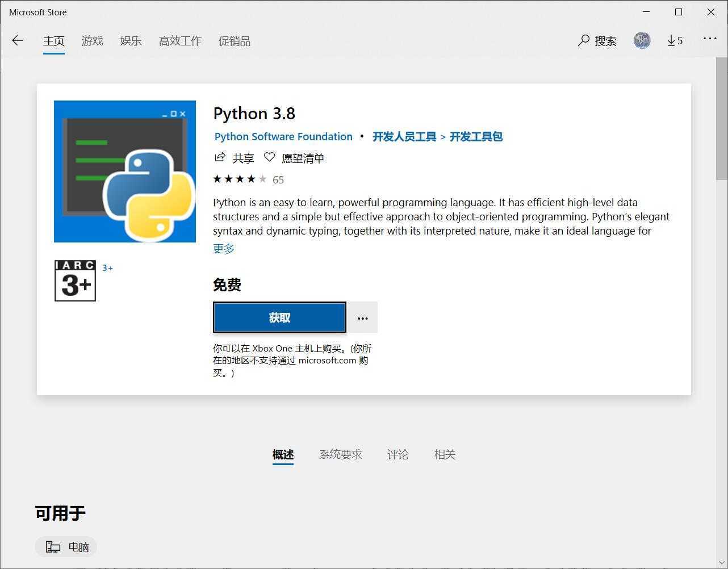Click the star rating with 65 reviews
728x569 pixels.
249,179
